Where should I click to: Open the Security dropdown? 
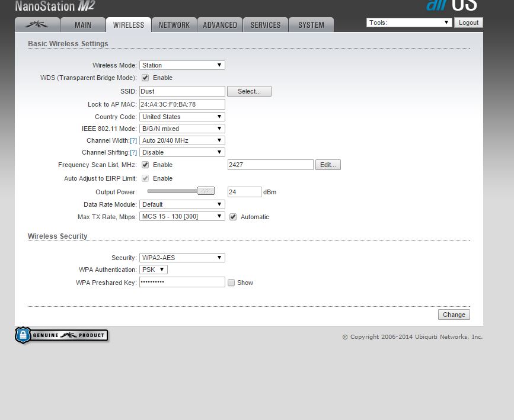(182, 258)
